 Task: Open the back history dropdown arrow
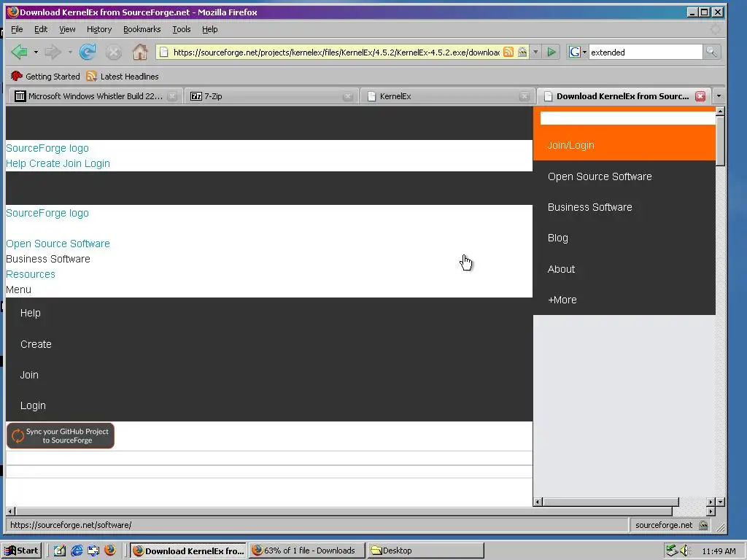coord(36,52)
